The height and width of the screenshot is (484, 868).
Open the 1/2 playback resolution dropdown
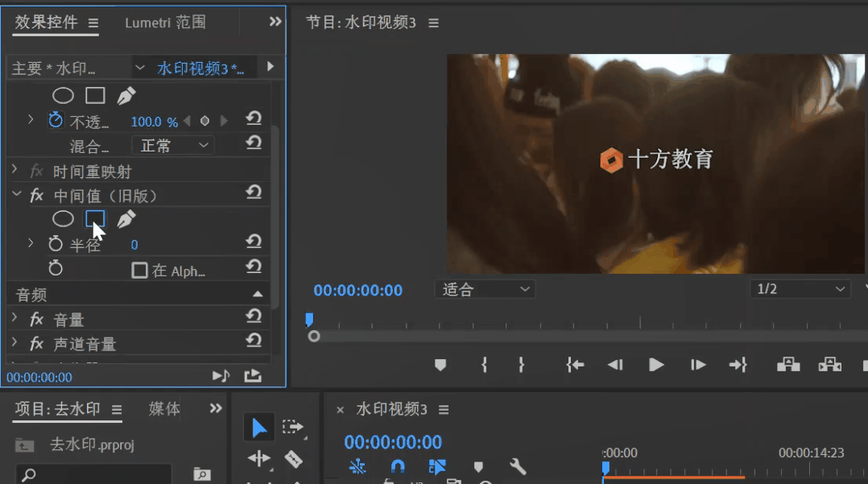[x=800, y=289]
